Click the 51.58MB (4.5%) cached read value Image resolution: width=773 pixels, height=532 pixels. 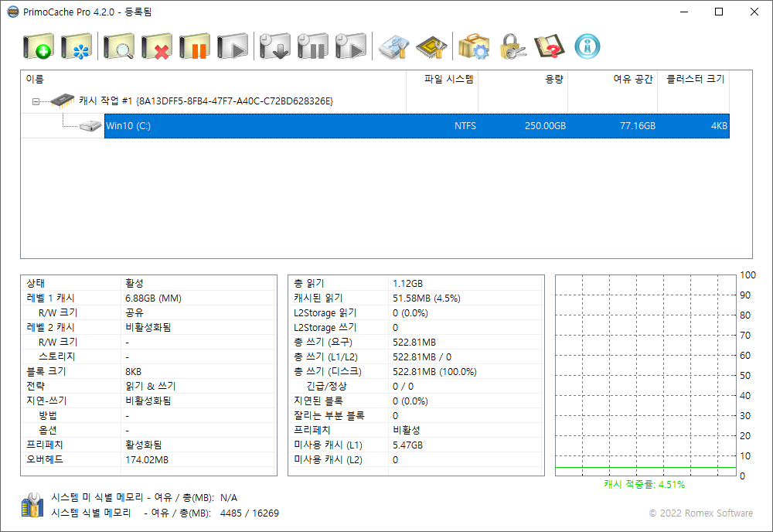[427, 298]
